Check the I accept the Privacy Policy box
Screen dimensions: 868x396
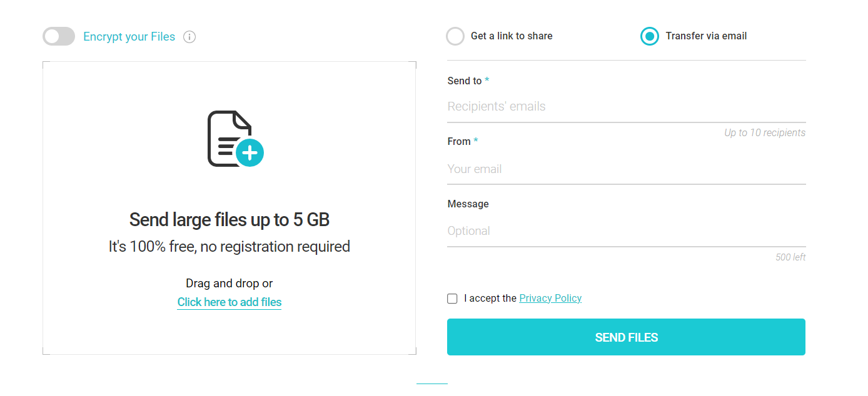click(x=452, y=299)
